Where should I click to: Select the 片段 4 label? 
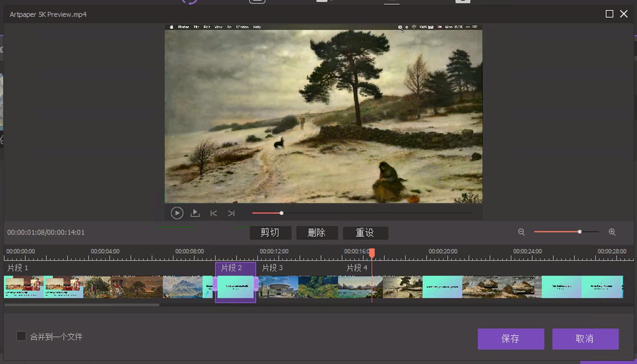[357, 268]
